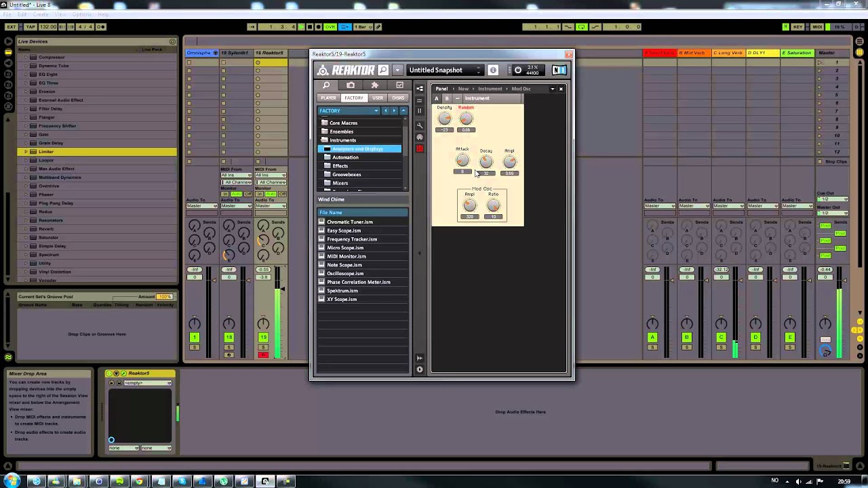Click the Live Devices browser search circle icon
Viewport: 868px width, 488px height.
click(x=172, y=41)
